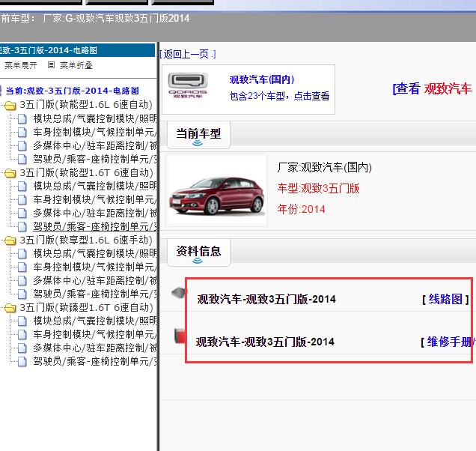Open 车身控制模块/气候控制单元 under 致能型1.6T folder

95,199
